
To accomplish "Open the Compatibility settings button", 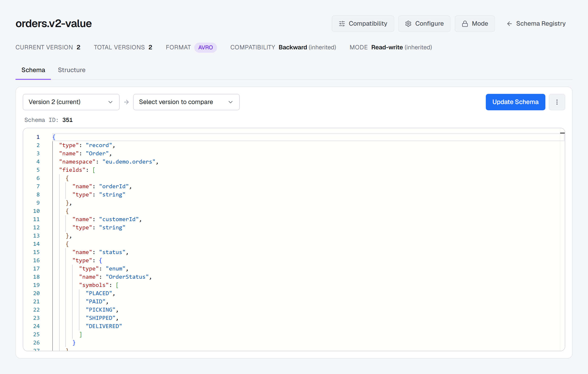I will (363, 24).
